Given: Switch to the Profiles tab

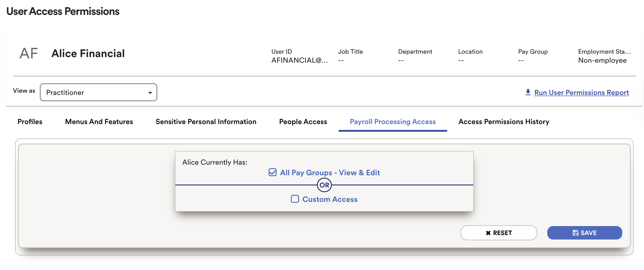Looking at the screenshot, I should (x=30, y=122).
